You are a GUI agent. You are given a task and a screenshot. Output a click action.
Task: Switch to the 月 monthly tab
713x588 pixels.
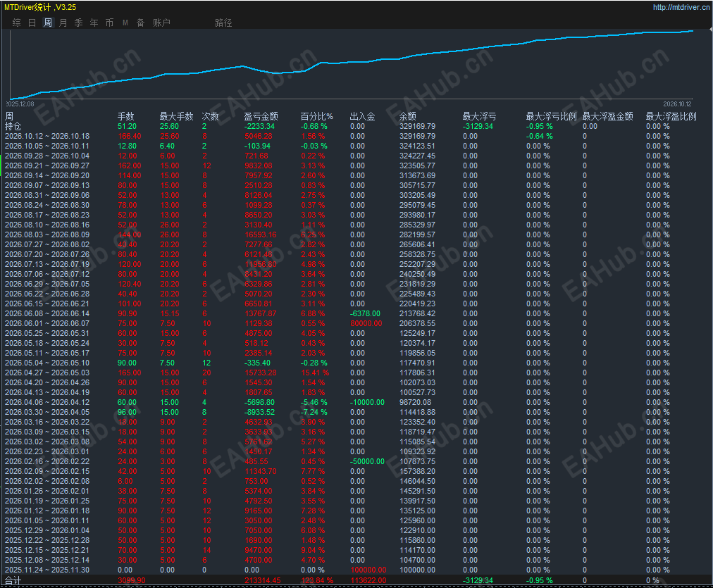(x=63, y=23)
